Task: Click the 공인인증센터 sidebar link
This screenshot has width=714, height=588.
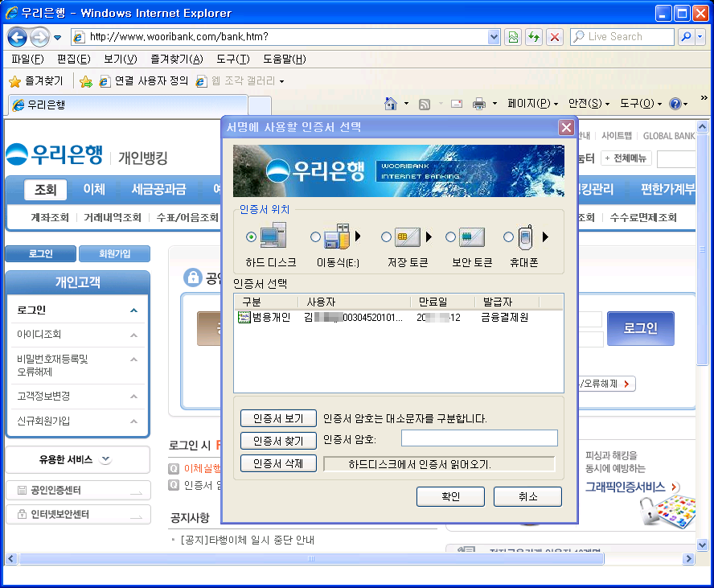Action: [78, 490]
